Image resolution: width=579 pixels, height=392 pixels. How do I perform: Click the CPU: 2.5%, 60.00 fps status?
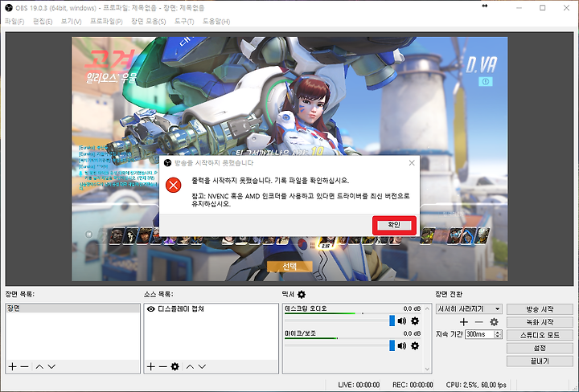point(476,385)
